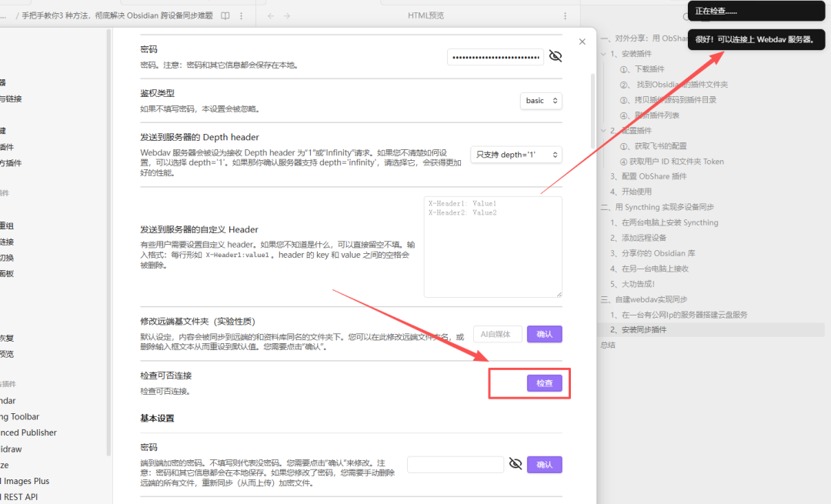
Task: Click the 检查 connection button
Action: click(x=544, y=383)
